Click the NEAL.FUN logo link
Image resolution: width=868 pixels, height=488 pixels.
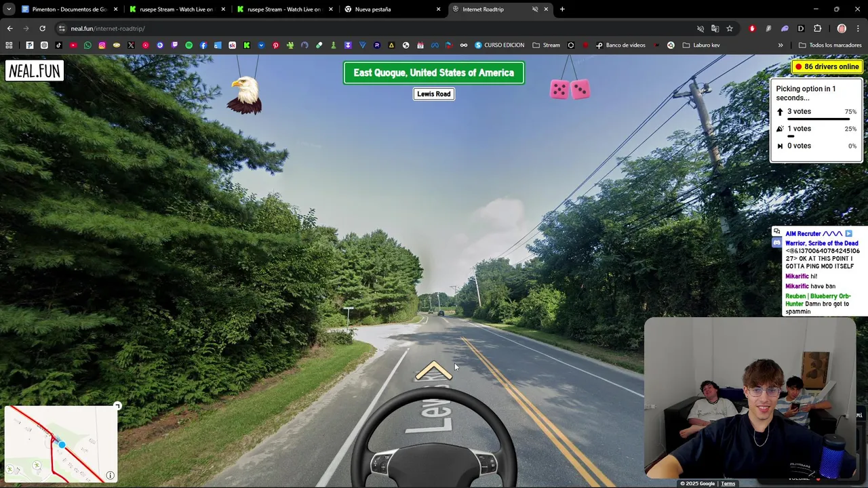coord(35,71)
